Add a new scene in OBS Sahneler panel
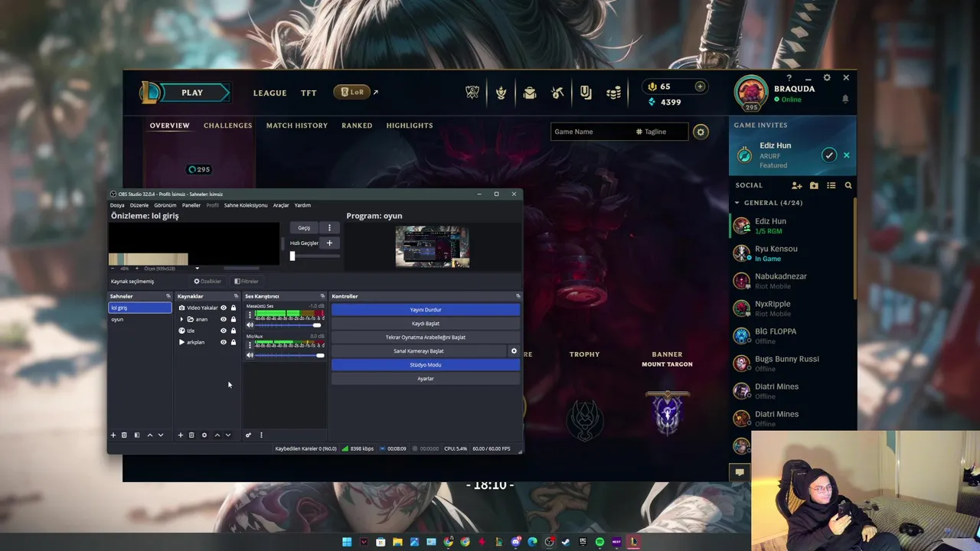Viewport: 980px width, 551px height. (113, 435)
